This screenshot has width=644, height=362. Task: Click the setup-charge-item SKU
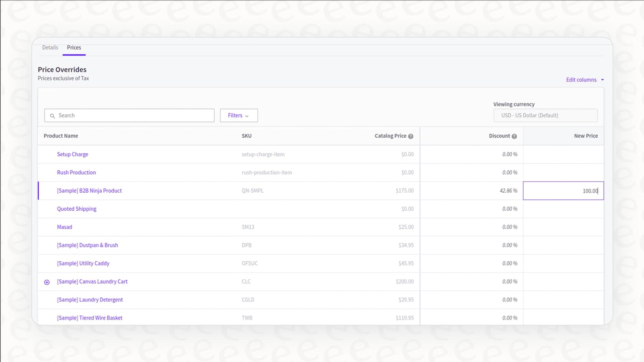263,154
